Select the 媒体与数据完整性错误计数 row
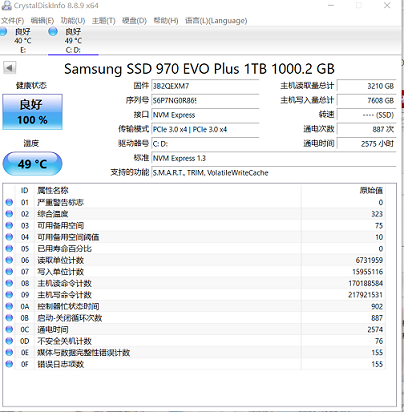 [195, 352]
